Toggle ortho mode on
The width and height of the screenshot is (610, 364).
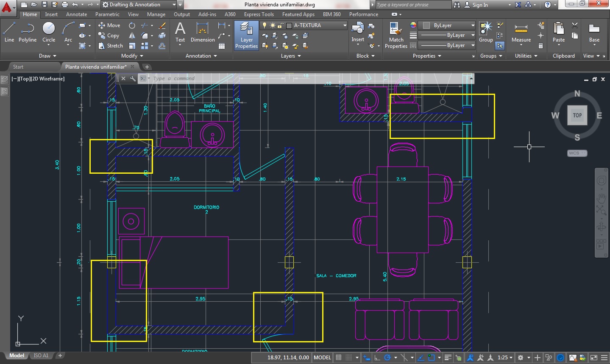[376, 357]
